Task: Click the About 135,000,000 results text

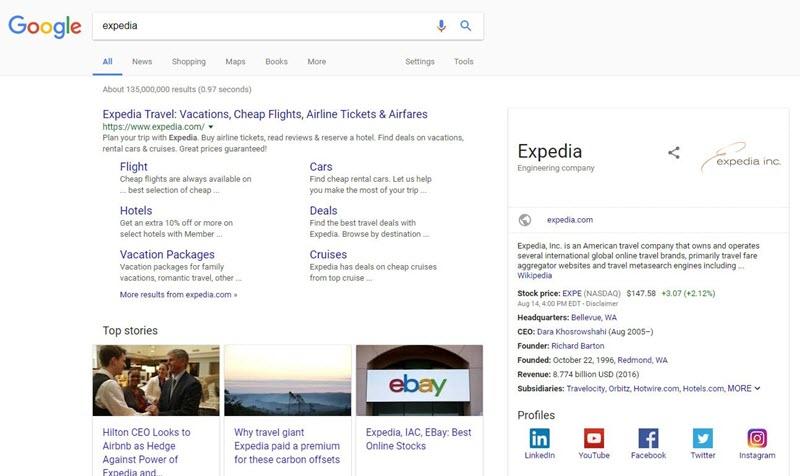Action: click(177, 89)
